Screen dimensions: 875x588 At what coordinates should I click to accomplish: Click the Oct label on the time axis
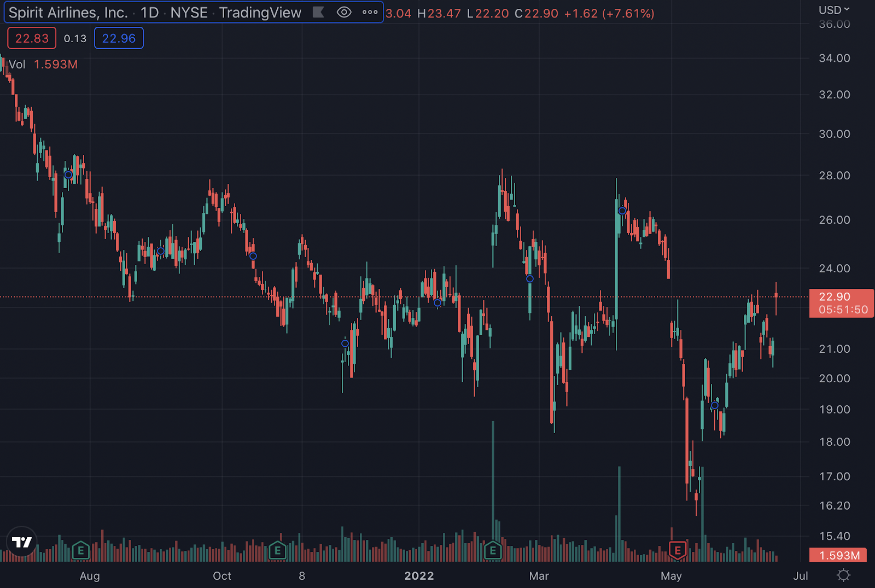point(222,576)
